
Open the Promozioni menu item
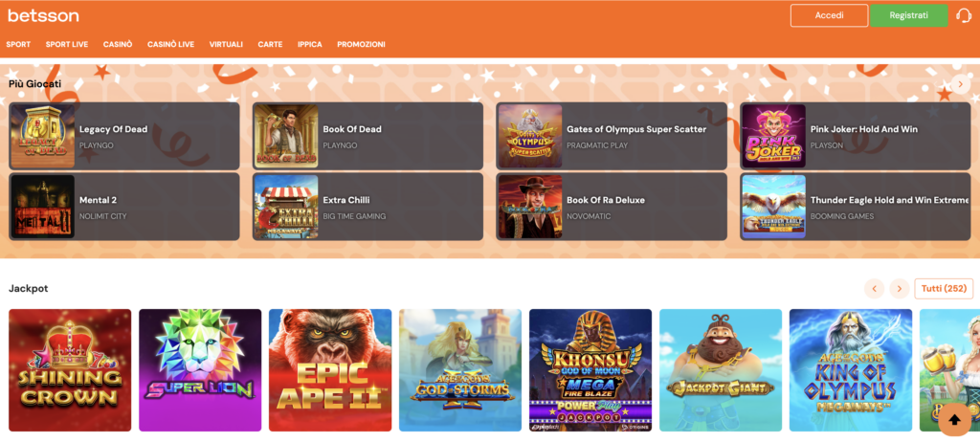361,44
